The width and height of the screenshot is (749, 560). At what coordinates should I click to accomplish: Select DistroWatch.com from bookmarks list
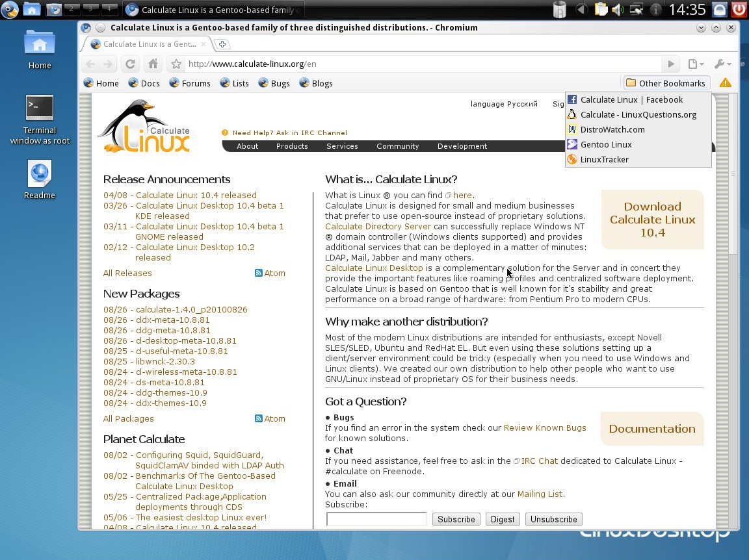(612, 129)
